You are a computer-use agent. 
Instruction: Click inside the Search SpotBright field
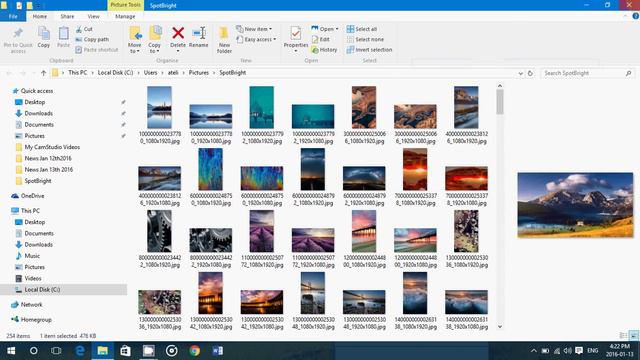[588, 73]
